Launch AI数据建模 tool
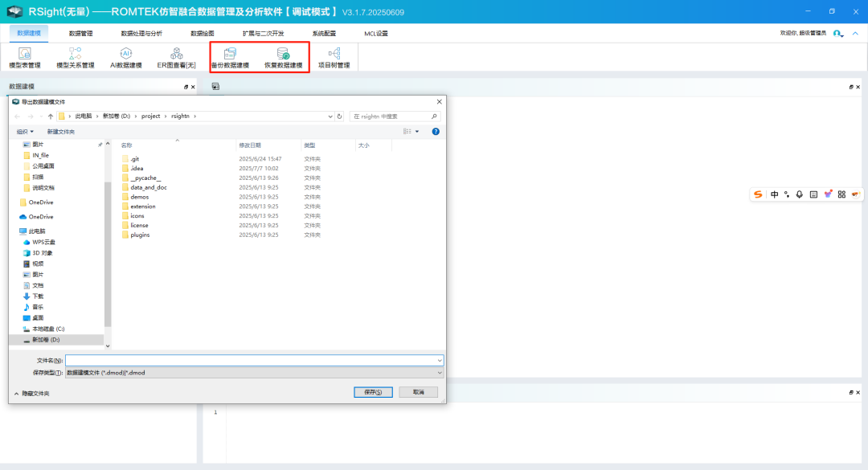The image size is (868, 470). tap(125, 58)
